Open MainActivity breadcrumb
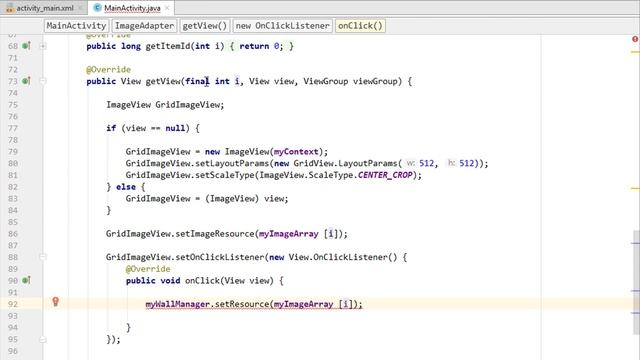This screenshot has height=360, width=640. (x=76, y=26)
